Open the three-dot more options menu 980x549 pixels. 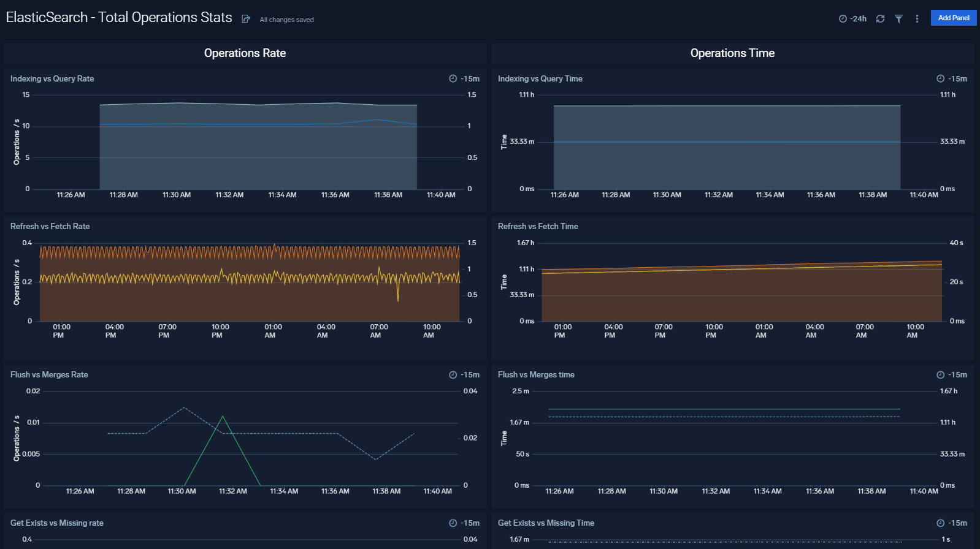click(x=917, y=19)
